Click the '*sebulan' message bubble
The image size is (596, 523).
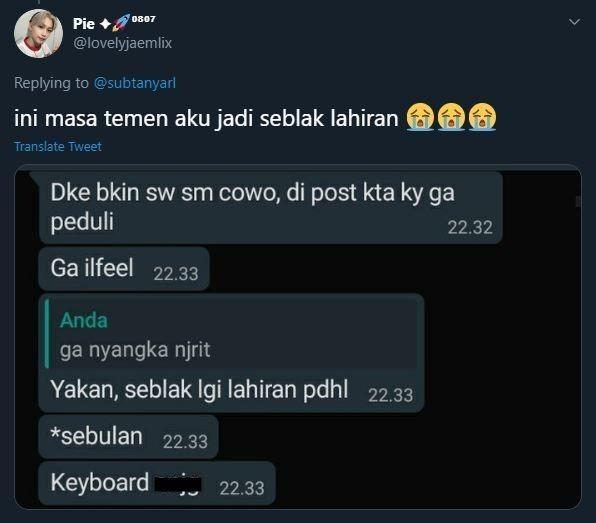click(x=128, y=437)
